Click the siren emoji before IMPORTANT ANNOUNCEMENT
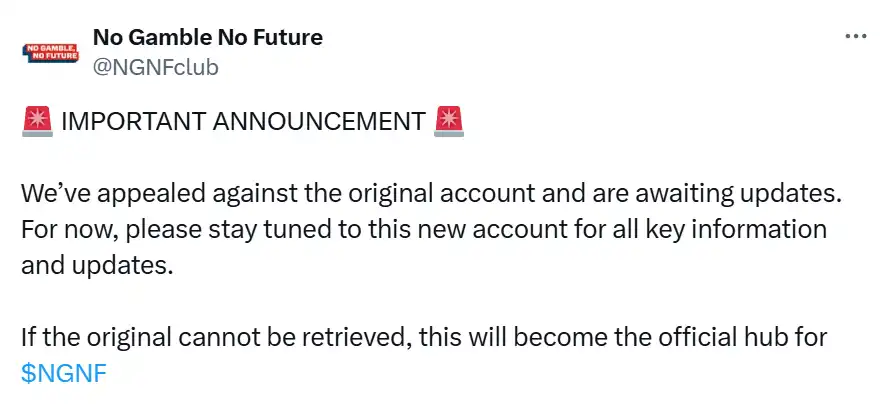 [37, 122]
